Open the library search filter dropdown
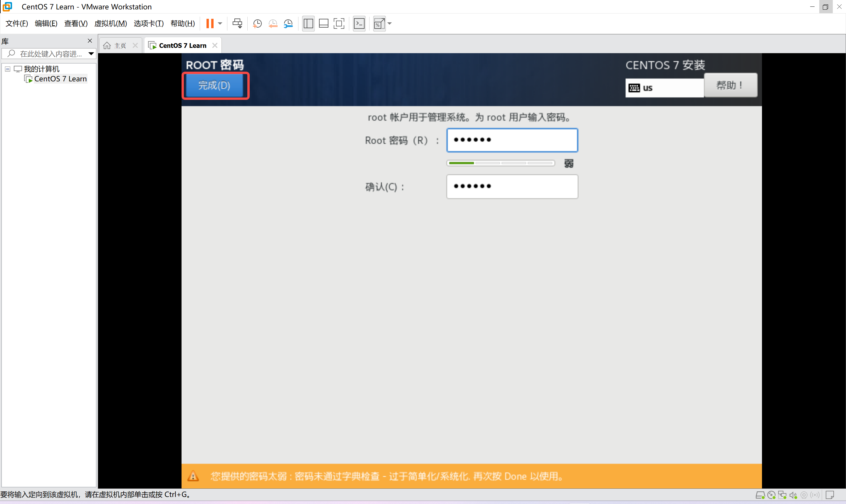The image size is (846, 504). pyautogui.click(x=91, y=54)
